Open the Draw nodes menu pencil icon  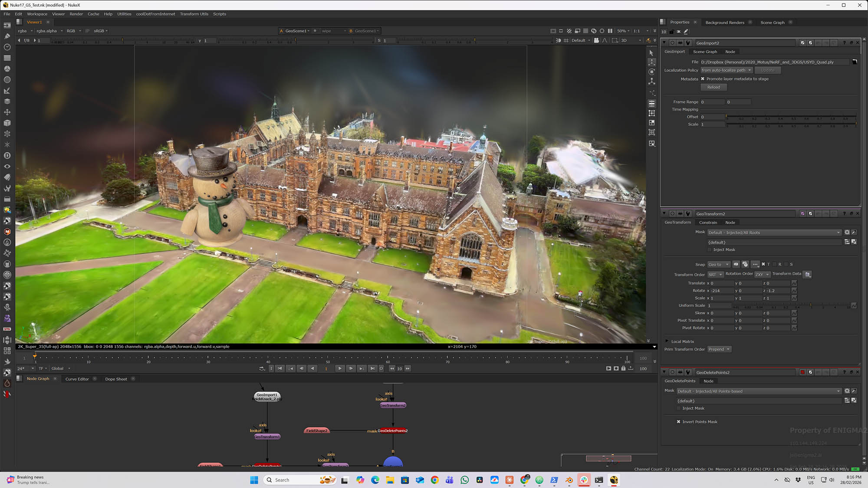(x=7, y=36)
